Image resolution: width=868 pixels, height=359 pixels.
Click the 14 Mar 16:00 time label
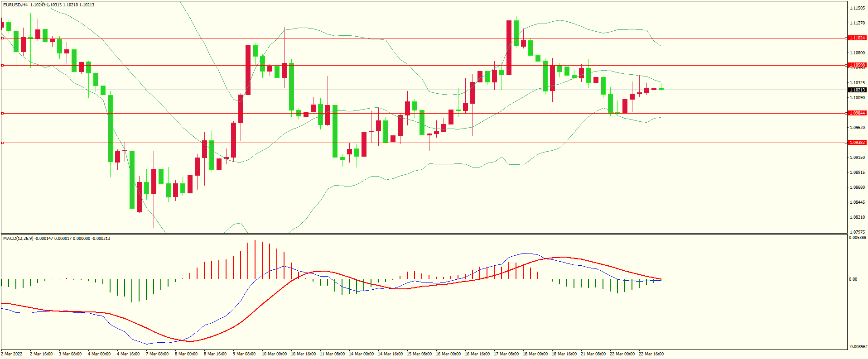click(x=390, y=354)
